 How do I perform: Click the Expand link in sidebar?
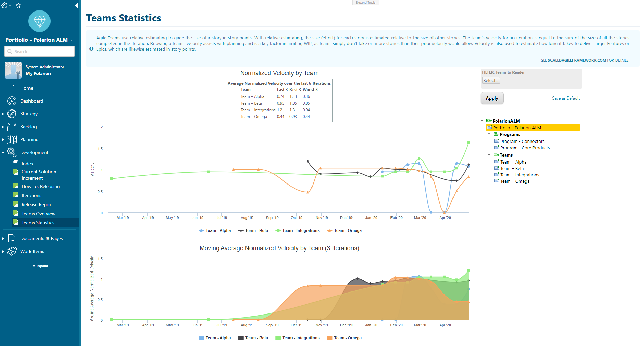coord(40,266)
